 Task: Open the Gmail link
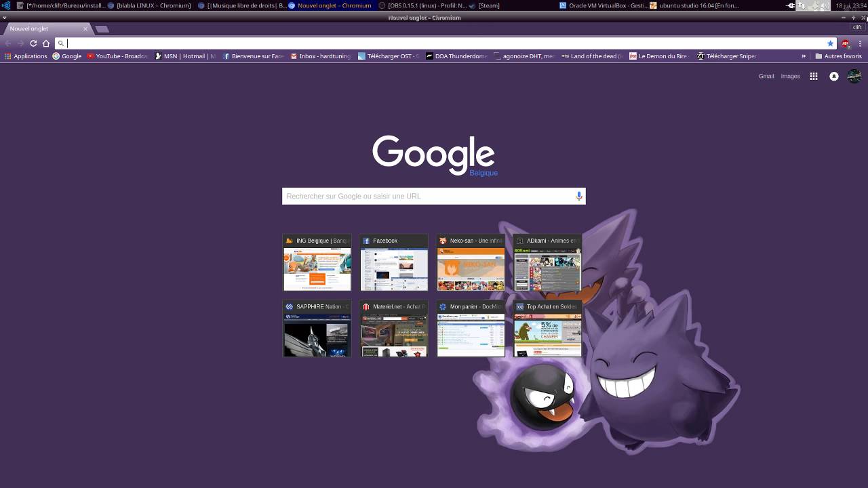[766, 77]
